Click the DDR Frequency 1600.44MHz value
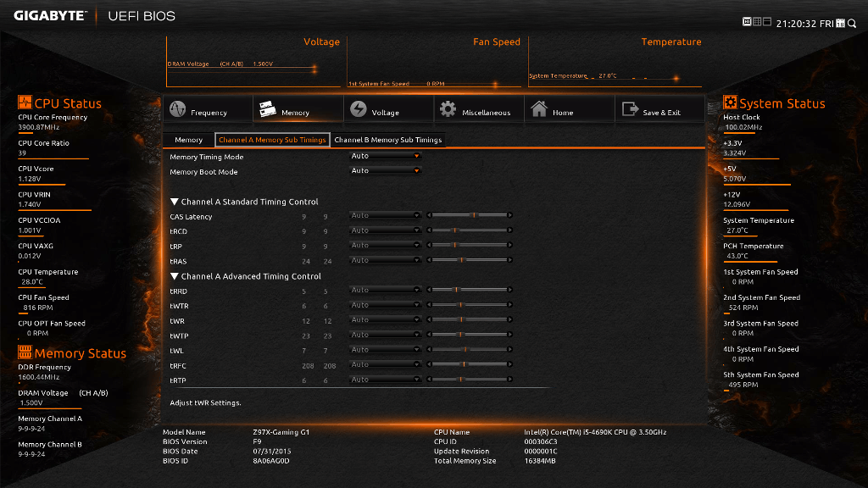 coord(39,377)
